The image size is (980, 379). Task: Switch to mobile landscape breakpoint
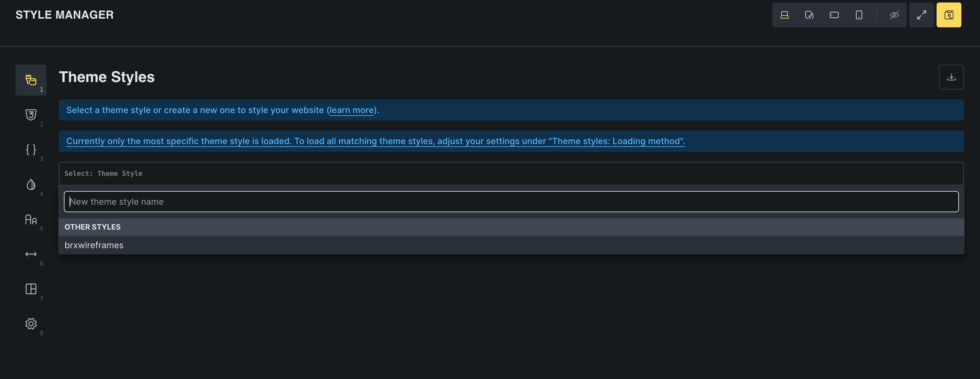[834, 15]
